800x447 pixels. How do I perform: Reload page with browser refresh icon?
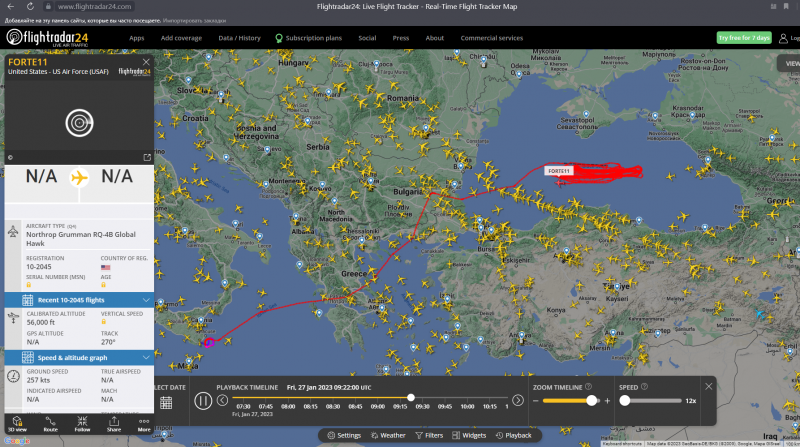pyautogui.click(x=30, y=7)
